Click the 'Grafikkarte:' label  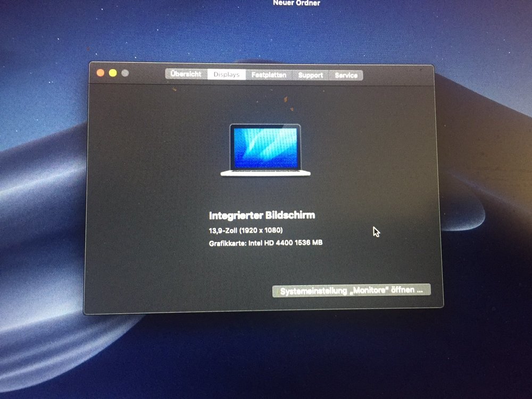point(228,243)
